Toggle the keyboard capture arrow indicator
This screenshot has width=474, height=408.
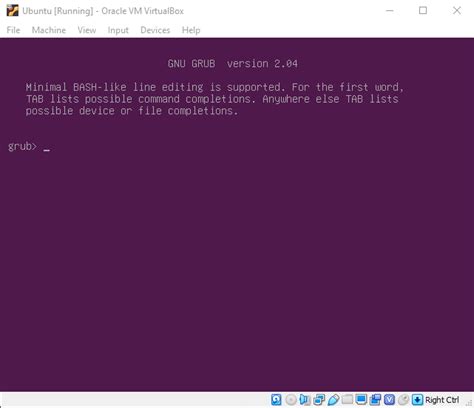(x=417, y=399)
